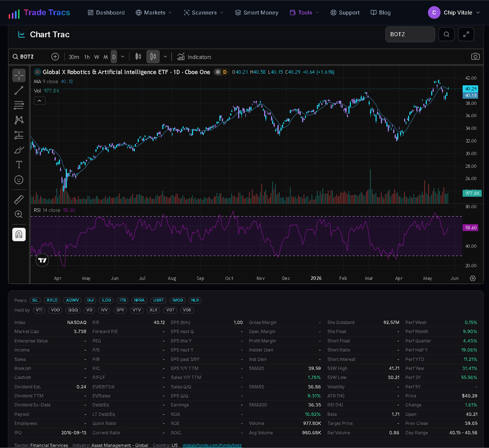Switch to 30m timeframe

click(74, 57)
